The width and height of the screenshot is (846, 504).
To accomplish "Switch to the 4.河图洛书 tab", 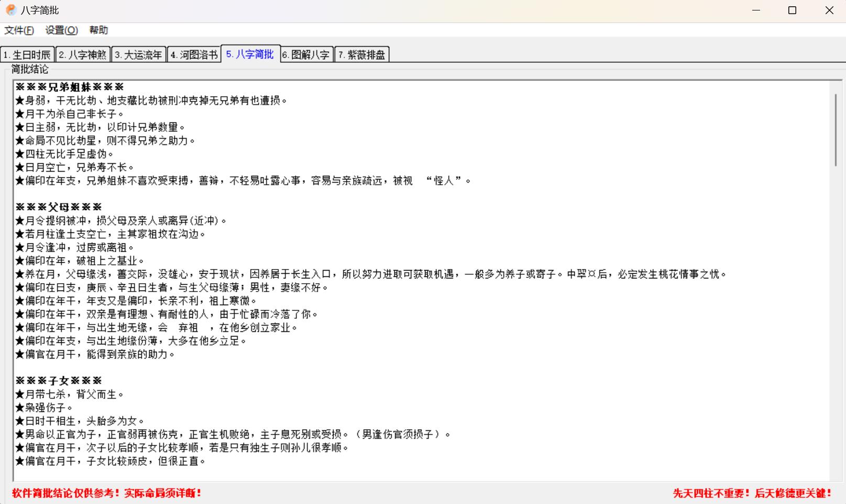I will (194, 54).
